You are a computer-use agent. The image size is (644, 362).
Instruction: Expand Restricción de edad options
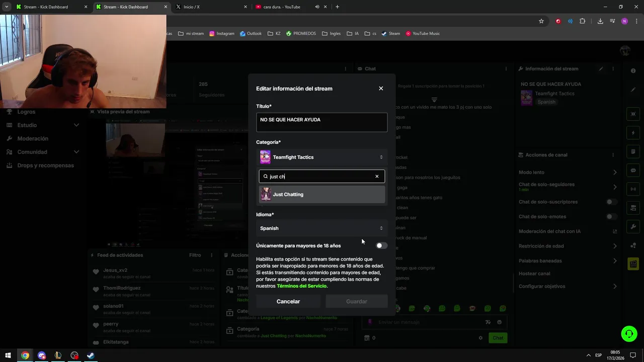pyautogui.click(x=615, y=246)
